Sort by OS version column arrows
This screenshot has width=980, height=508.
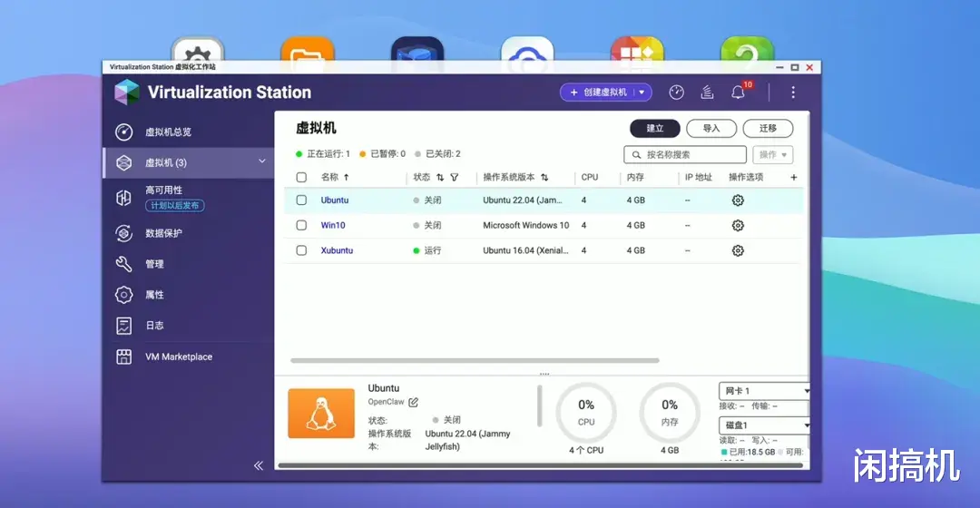(x=544, y=178)
